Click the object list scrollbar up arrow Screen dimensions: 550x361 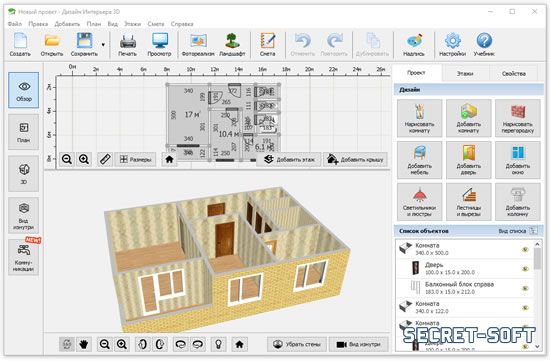(537, 243)
